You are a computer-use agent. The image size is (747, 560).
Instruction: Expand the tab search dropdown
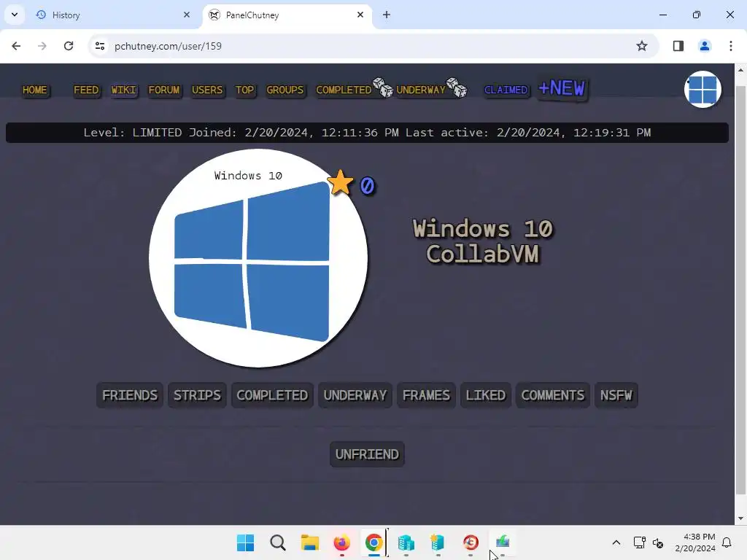[15, 15]
